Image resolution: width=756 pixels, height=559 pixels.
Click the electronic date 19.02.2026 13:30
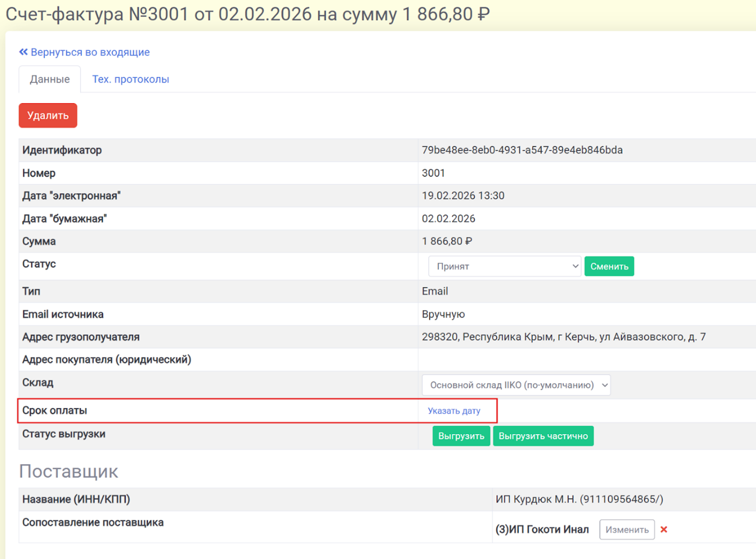[463, 196]
